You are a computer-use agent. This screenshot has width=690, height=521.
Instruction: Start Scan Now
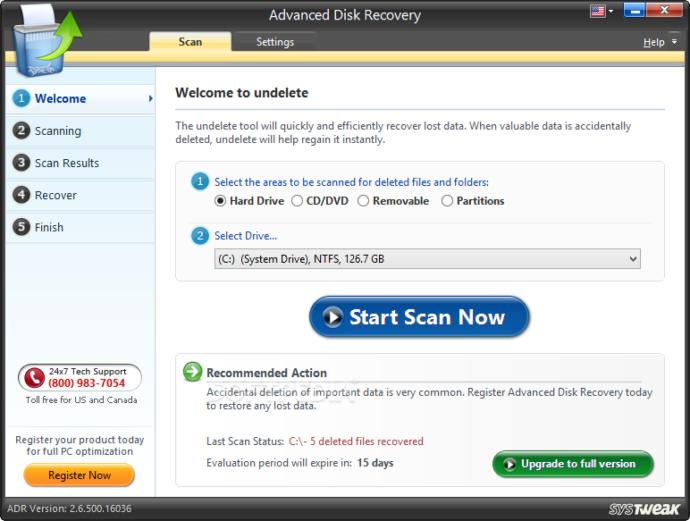[x=419, y=317]
